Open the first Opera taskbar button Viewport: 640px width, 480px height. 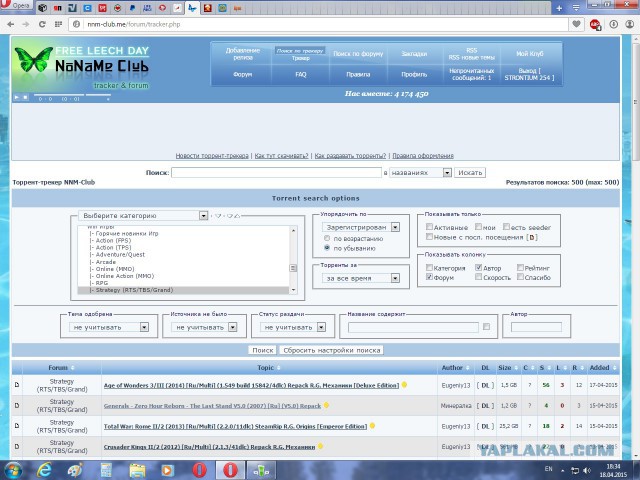point(199,470)
